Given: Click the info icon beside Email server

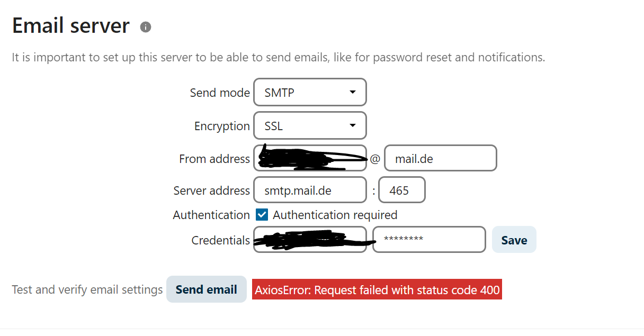Looking at the screenshot, I should [x=146, y=27].
